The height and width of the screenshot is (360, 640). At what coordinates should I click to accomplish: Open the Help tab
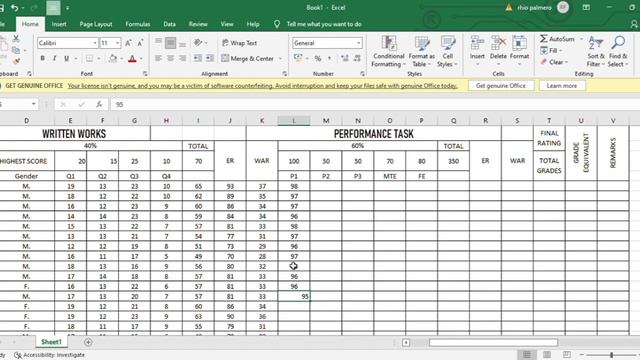(253, 24)
